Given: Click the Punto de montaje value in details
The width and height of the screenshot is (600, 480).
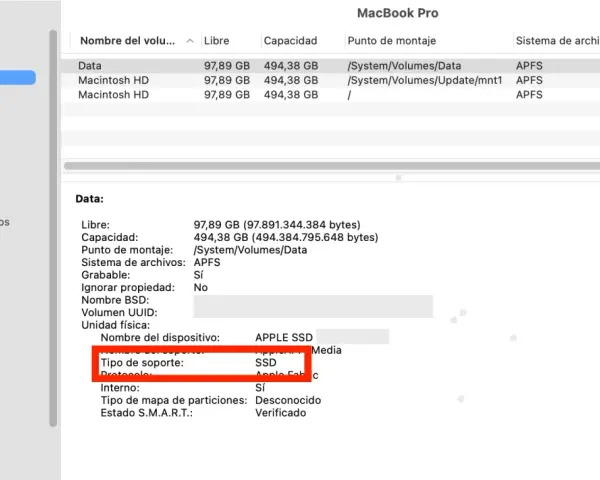Looking at the screenshot, I should tap(250, 250).
